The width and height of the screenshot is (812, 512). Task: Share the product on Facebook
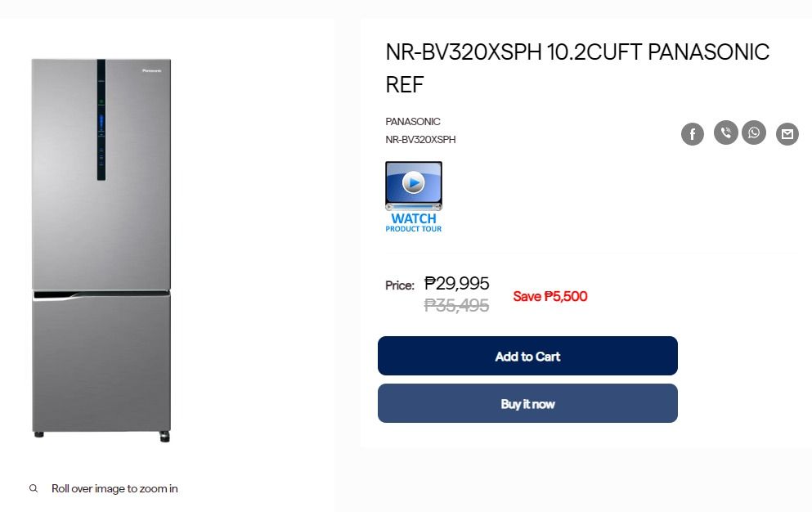[x=693, y=134]
